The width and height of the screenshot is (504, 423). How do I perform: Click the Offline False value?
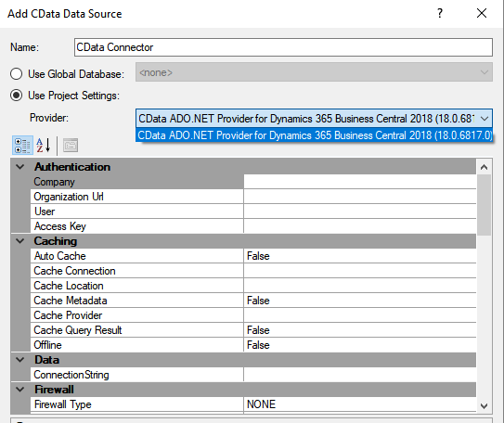[x=360, y=345]
